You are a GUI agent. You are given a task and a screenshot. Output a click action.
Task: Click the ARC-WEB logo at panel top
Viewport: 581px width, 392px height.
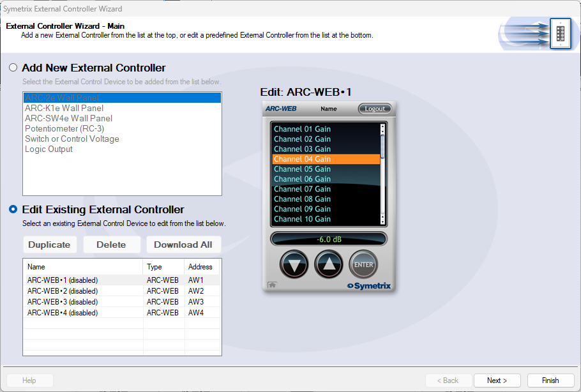coord(281,109)
